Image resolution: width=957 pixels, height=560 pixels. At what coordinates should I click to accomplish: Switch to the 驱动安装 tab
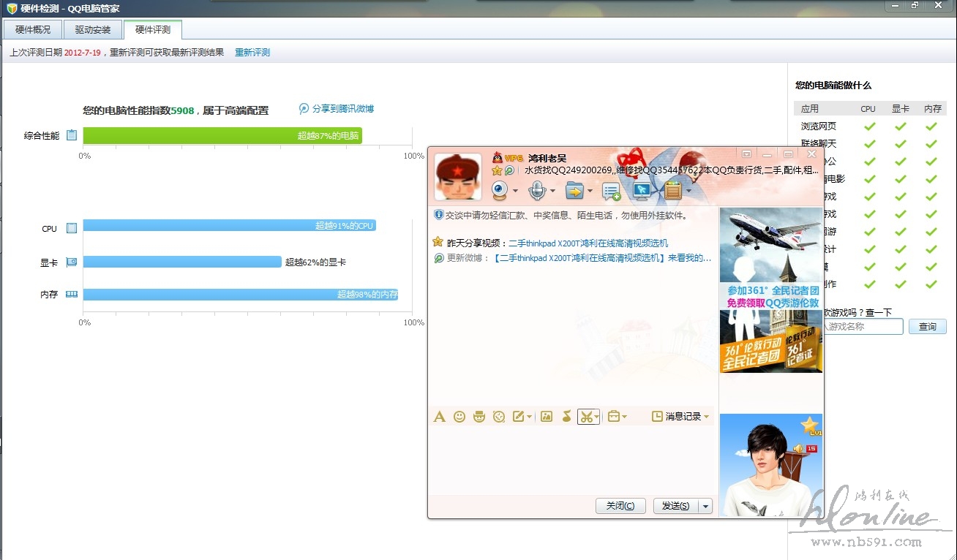click(93, 30)
